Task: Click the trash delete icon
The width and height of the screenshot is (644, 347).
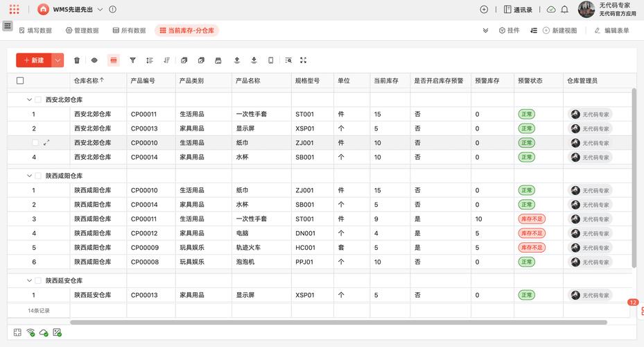Action: [77, 60]
